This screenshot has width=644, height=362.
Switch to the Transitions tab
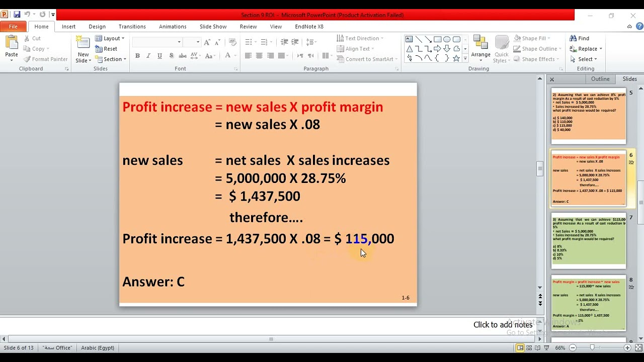132,27
